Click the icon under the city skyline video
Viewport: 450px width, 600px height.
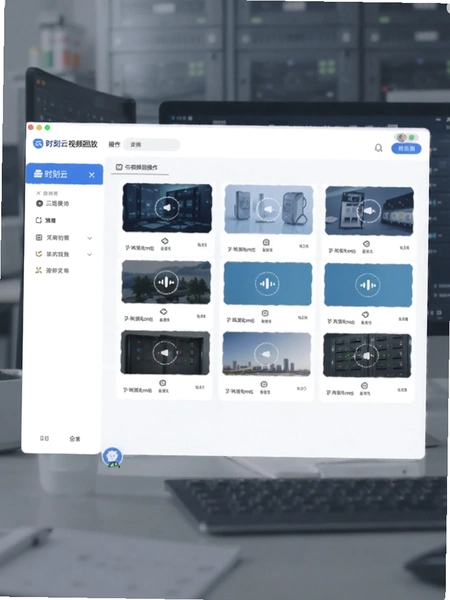[x=264, y=384]
